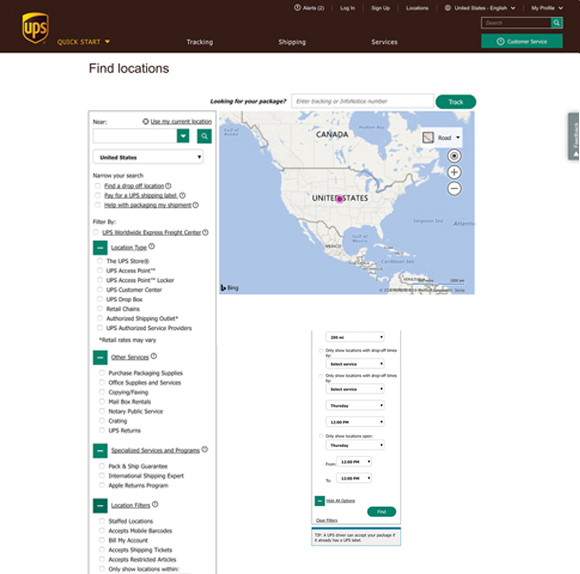Open the Feedback side tab
This screenshot has width=580, height=574.
(574, 136)
